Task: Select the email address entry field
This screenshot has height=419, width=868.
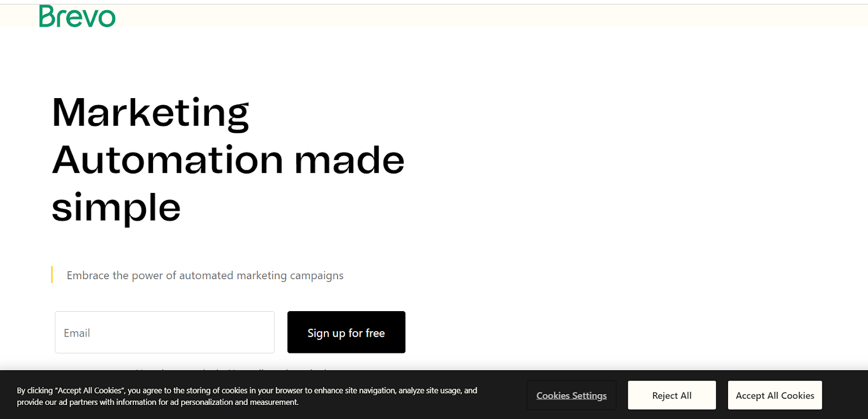Action: coord(164,332)
